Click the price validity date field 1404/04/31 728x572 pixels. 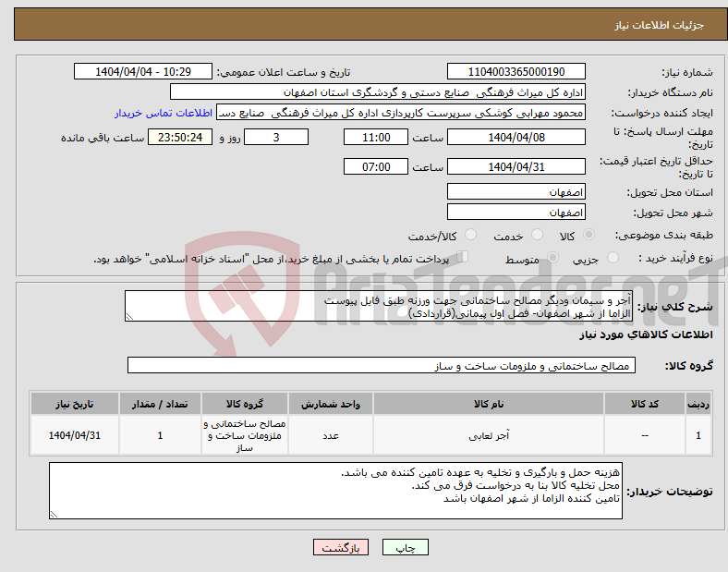516,166
